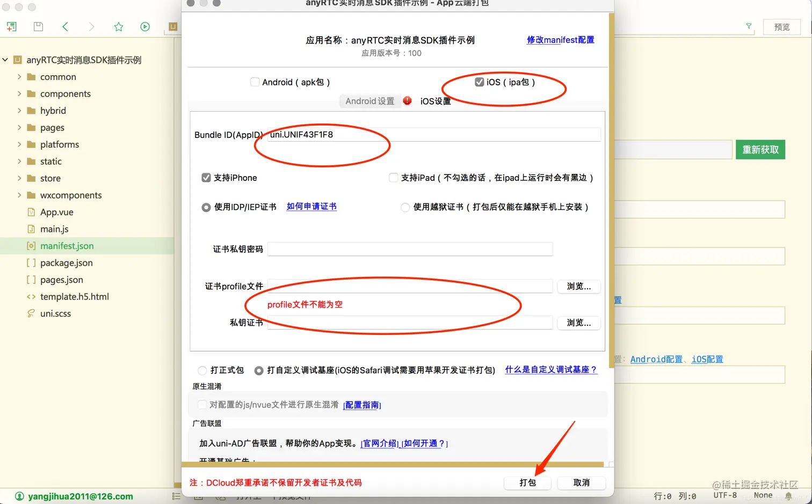Open the 官网介绍 link
Viewport: 812px width, 504px height.
[x=380, y=443]
